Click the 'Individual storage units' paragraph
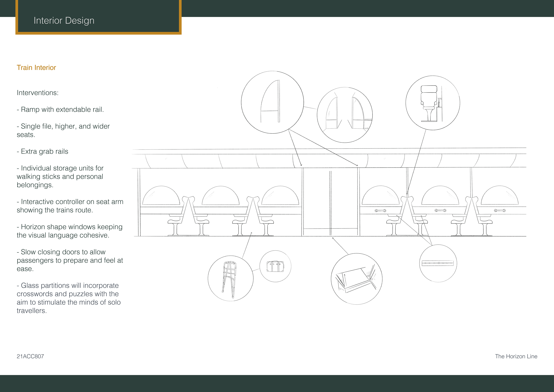The height and width of the screenshot is (392, 554). tap(60, 177)
